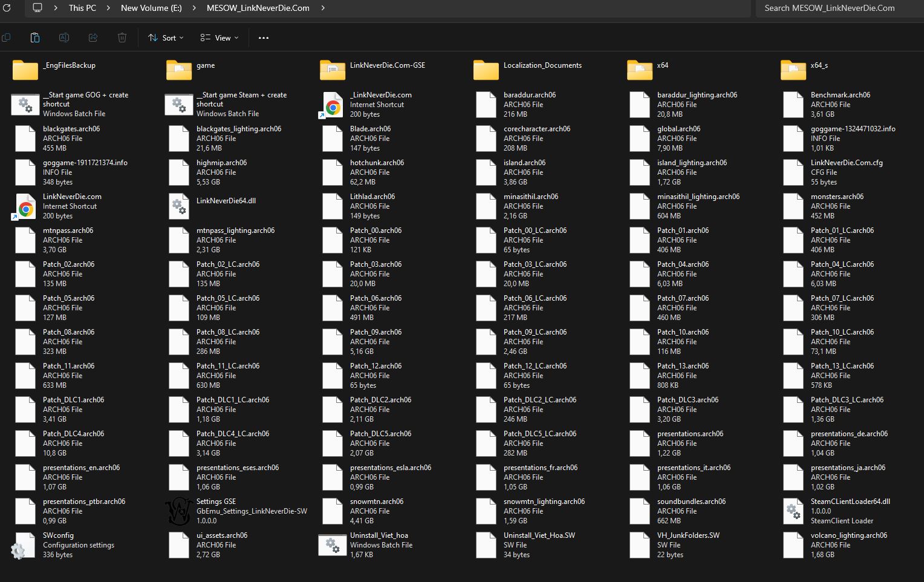This screenshot has width=924, height=582.
Task: Select the Settings GSE application icon
Action: (x=179, y=511)
